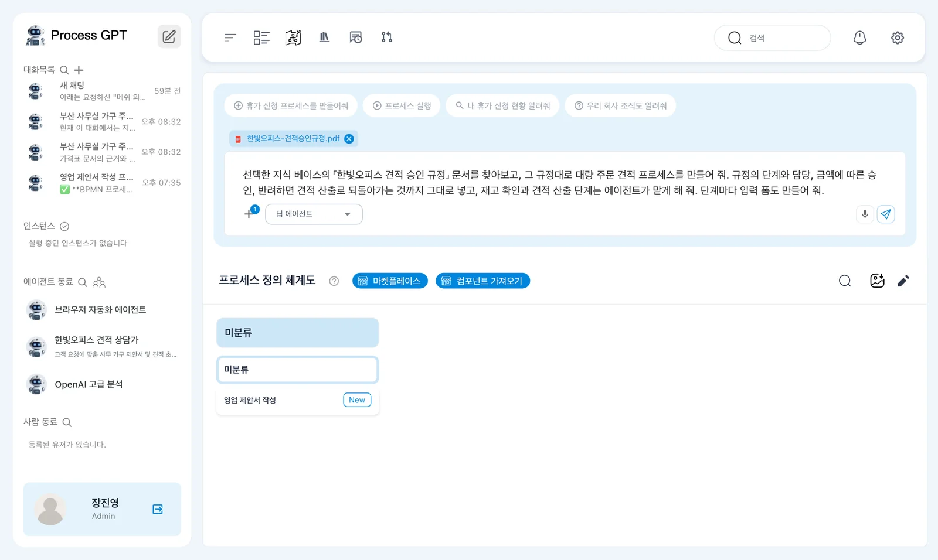Edit the process map with pencil icon
The height and width of the screenshot is (560, 938).
click(903, 281)
